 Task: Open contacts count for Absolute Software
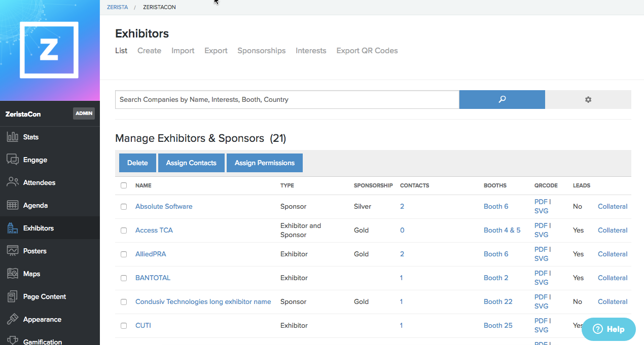(x=402, y=206)
